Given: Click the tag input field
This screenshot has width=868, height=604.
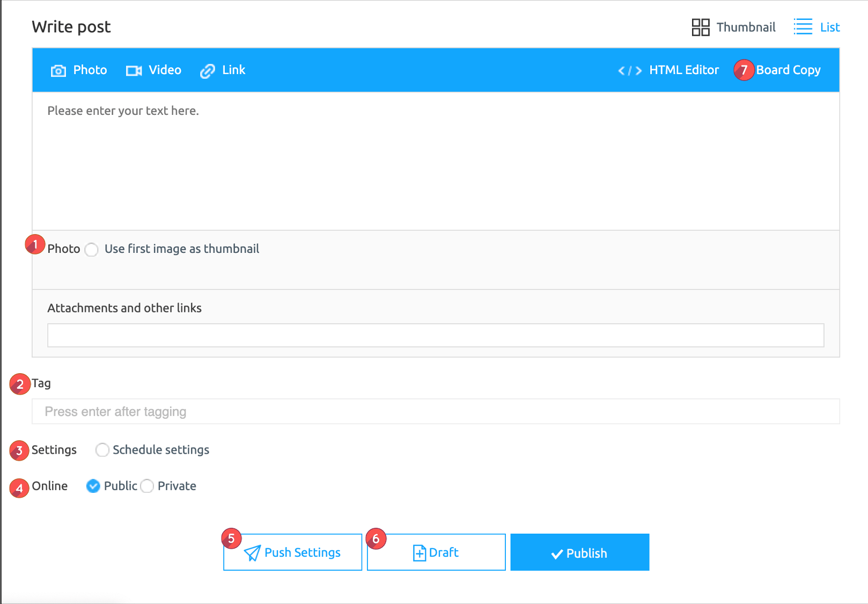Looking at the screenshot, I should (x=435, y=412).
